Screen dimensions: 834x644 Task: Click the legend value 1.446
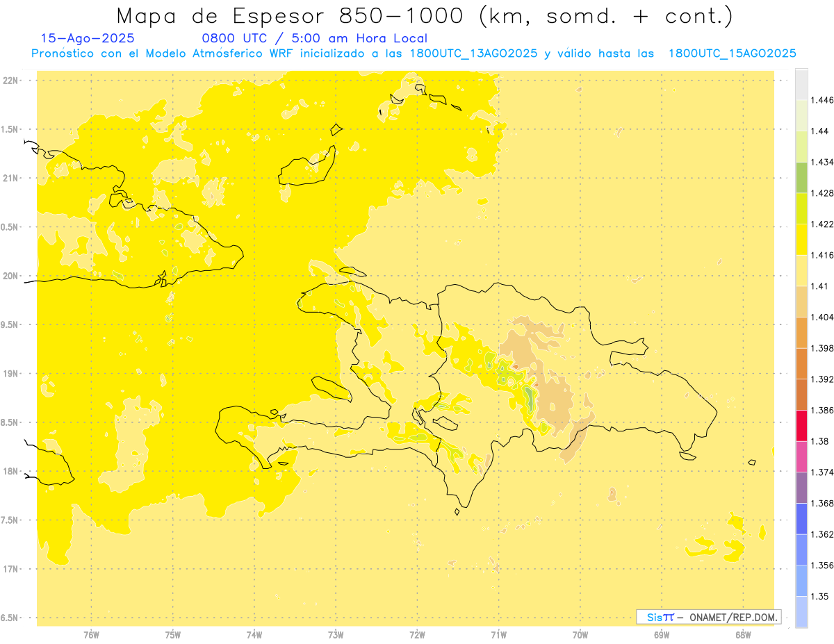(822, 100)
